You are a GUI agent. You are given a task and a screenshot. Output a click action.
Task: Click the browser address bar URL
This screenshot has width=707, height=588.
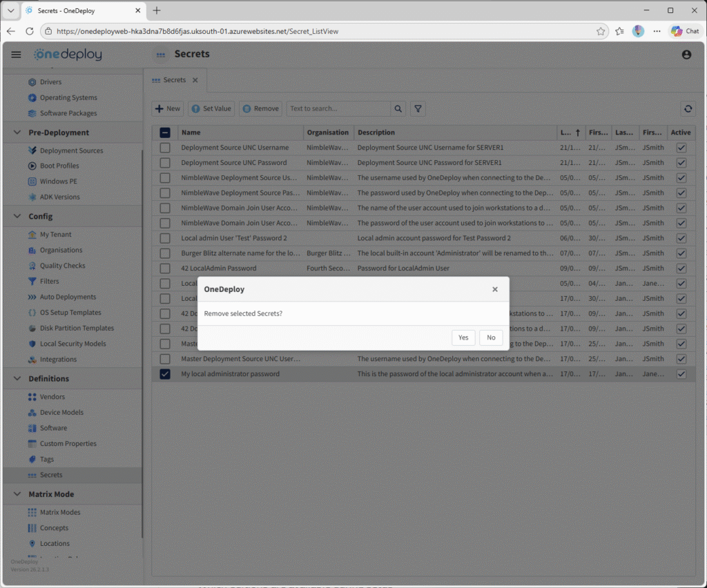[197, 31]
